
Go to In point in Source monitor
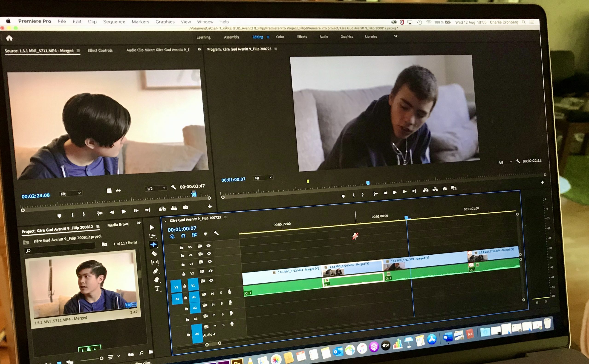(x=100, y=213)
